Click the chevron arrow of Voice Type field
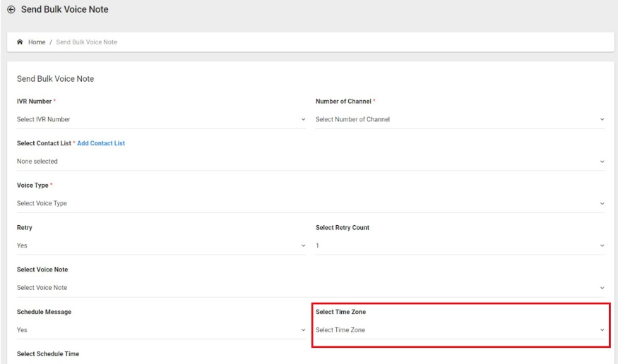Screen dimensions: 618x364 pos(602,203)
